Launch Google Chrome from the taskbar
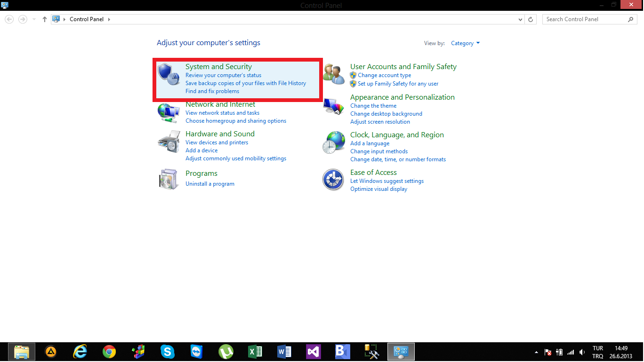This screenshot has width=644, height=362. pos(109,352)
